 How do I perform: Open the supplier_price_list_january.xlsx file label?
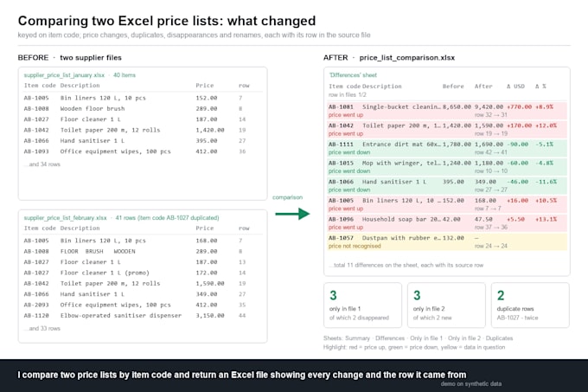click(64, 75)
